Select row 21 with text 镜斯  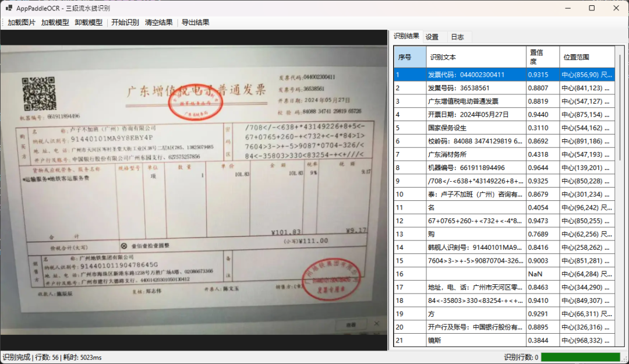point(504,340)
